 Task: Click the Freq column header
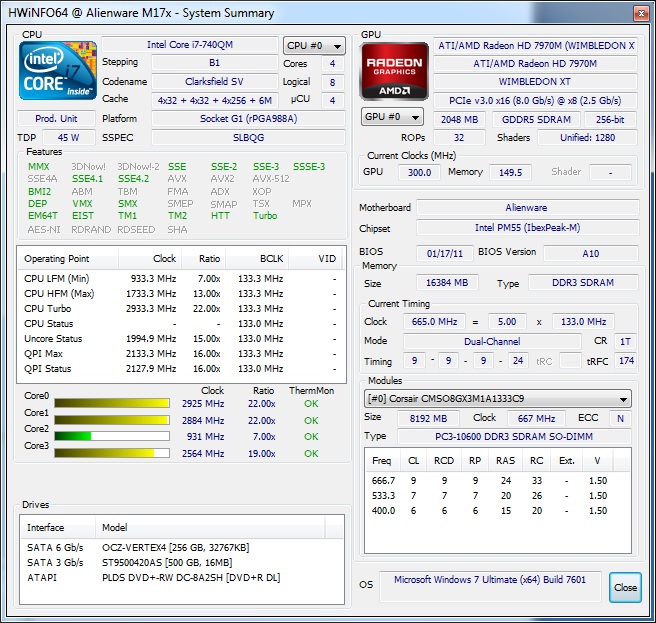(x=382, y=461)
